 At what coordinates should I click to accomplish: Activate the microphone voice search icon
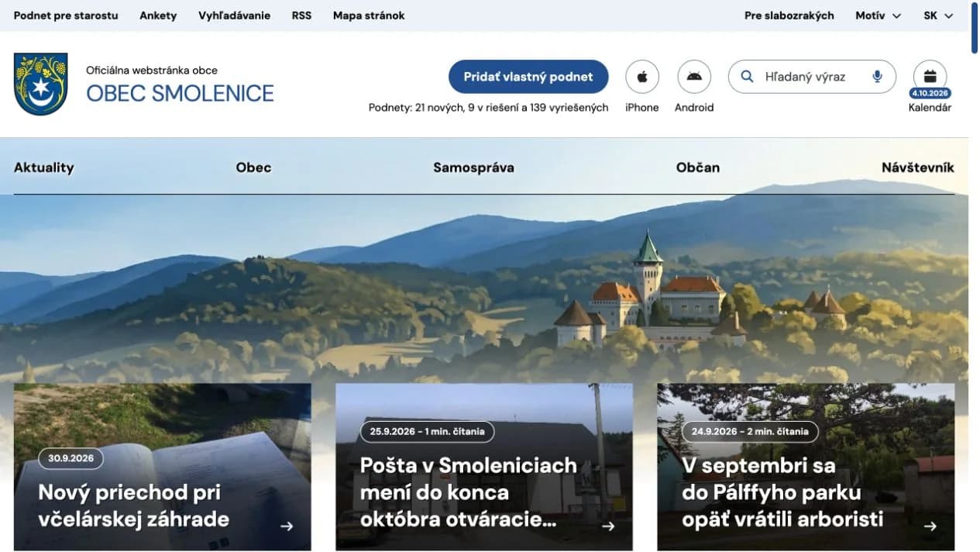(x=877, y=77)
